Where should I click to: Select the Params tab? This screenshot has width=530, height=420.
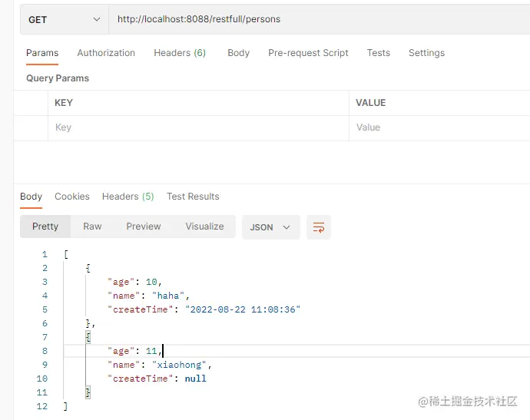click(x=42, y=53)
